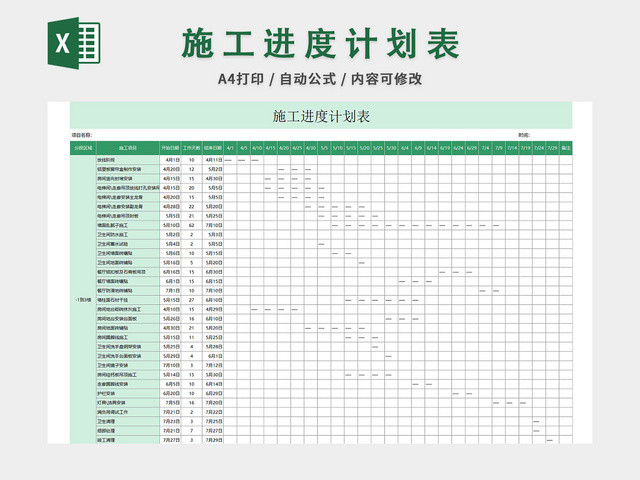
Task: Select the 备注 column header
Action: 566,148
